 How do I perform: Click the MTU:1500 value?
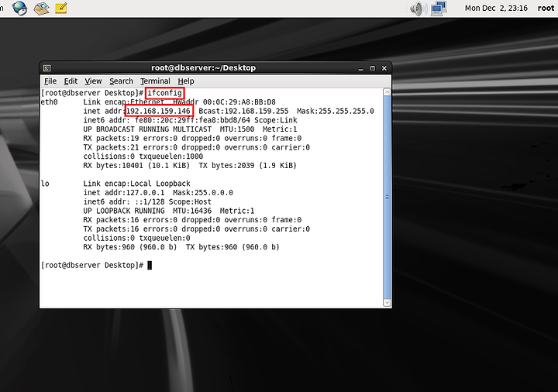pos(237,129)
